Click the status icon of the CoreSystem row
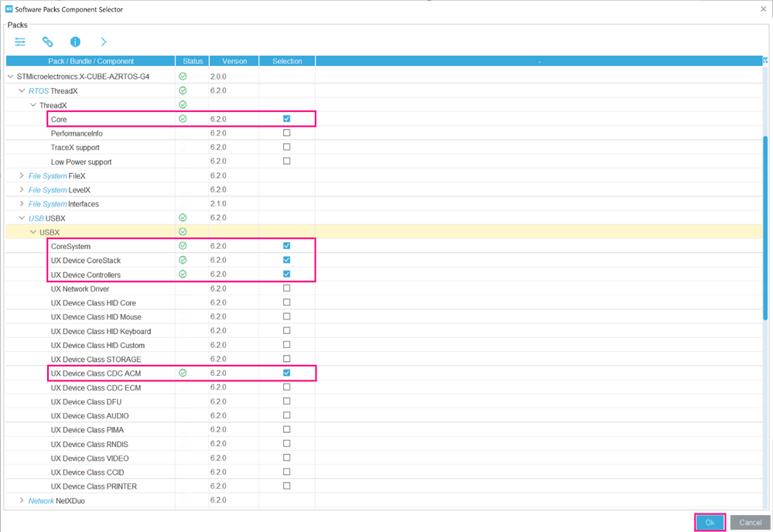 183,246
